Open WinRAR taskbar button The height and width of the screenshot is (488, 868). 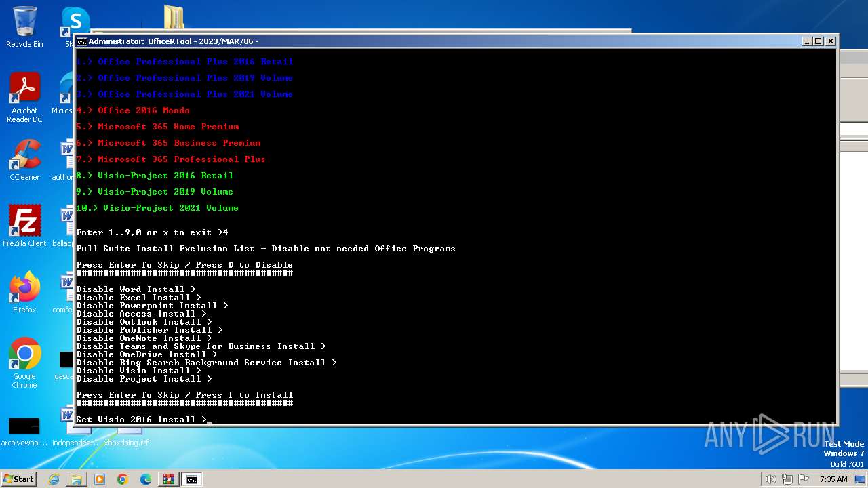point(169,479)
